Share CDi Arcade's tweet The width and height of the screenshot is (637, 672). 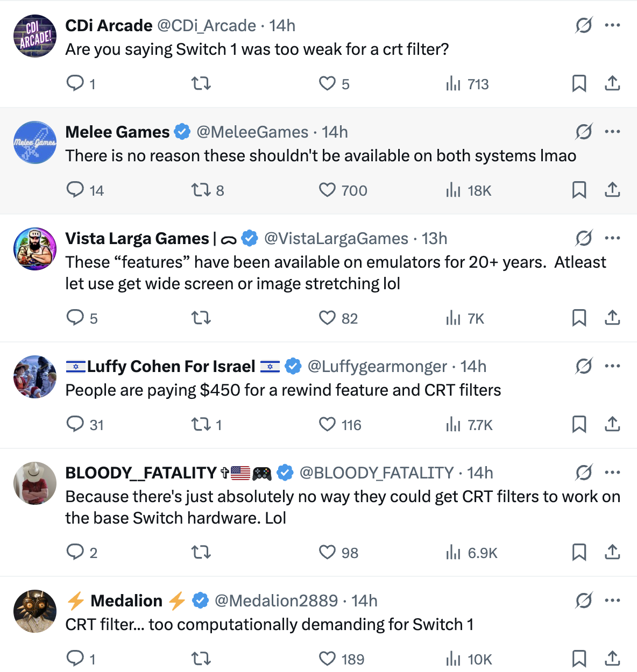[x=612, y=83]
